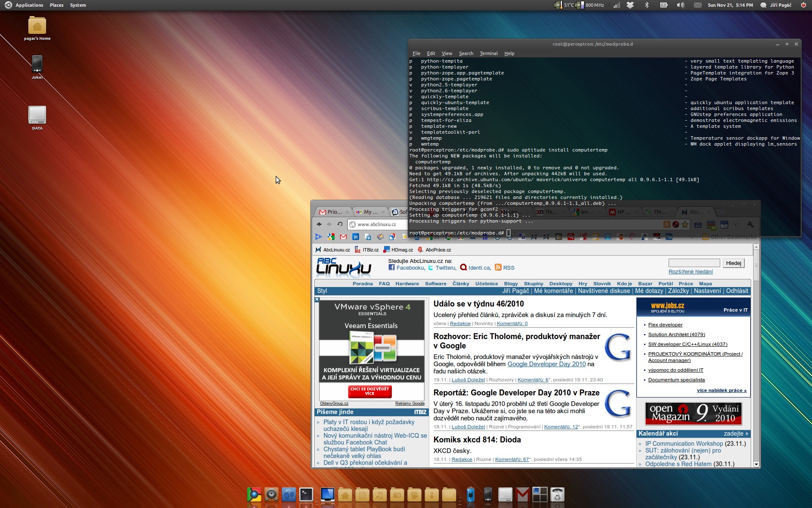Open the Google Docs bookmark icon
Image resolution: width=812 pixels, height=508 pixels.
click(368, 237)
